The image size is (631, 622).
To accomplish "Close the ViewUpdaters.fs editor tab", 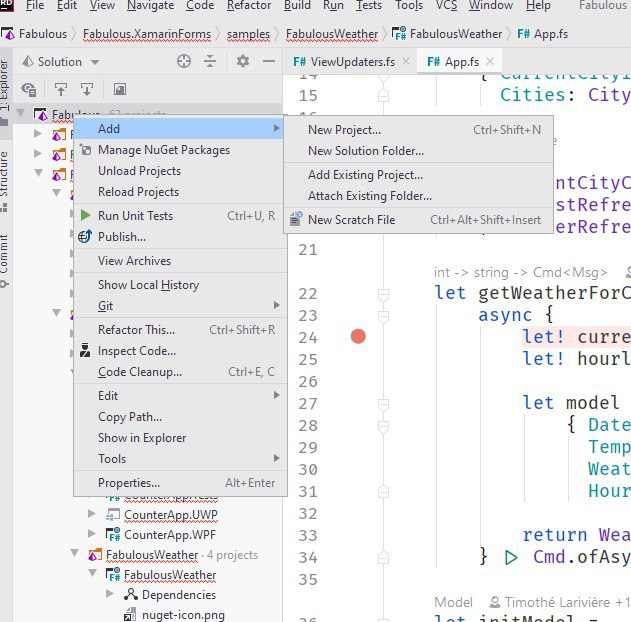I will click(406, 61).
